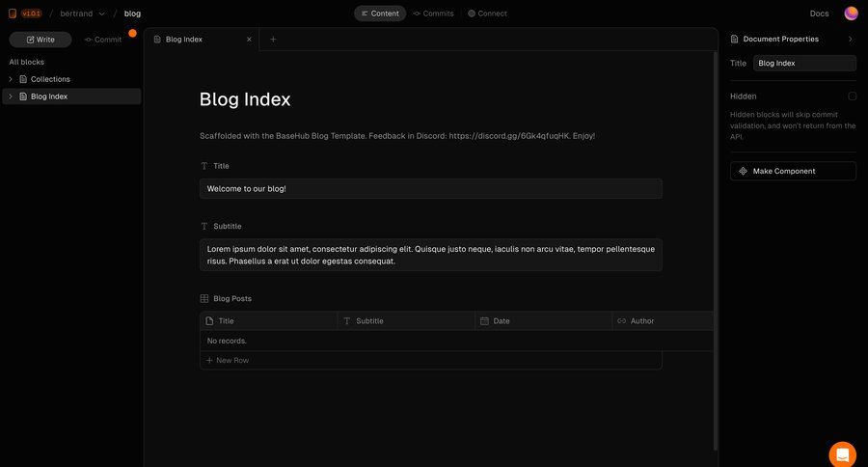Expand the Blog Index tree item
This screenshot has height=467, width=868.
11,96
